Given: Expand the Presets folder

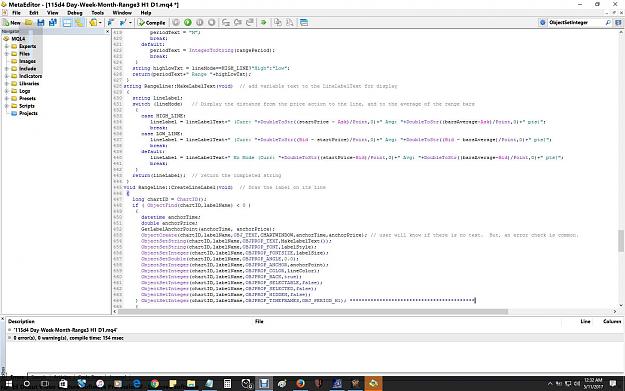Looking at the screenshot, I should (x=6, y=98).
